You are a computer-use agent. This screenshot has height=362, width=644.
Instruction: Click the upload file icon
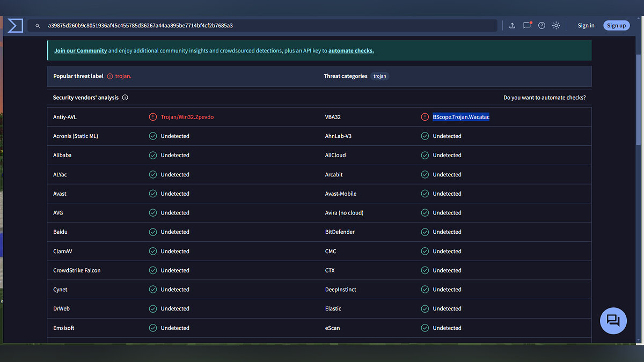pos(512,26)
